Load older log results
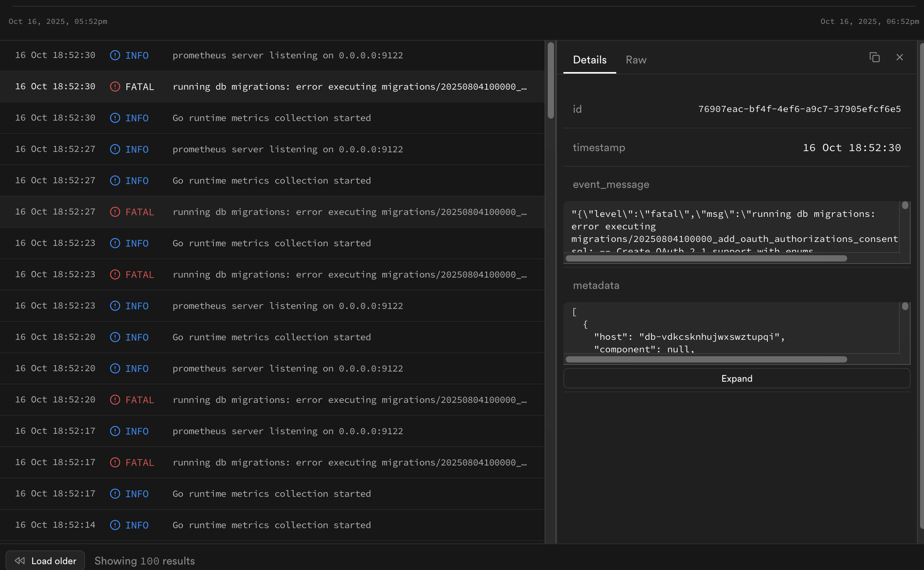924x570 pixels. (45, 561)
